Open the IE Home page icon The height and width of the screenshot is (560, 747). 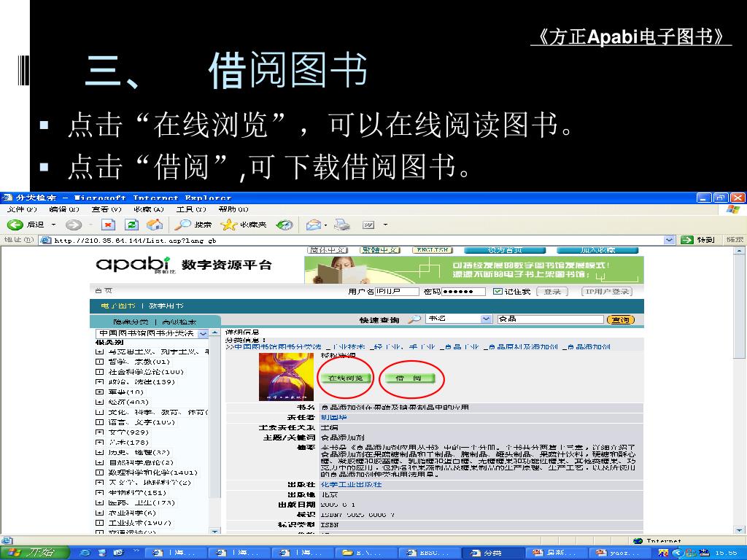pos(154,225)
